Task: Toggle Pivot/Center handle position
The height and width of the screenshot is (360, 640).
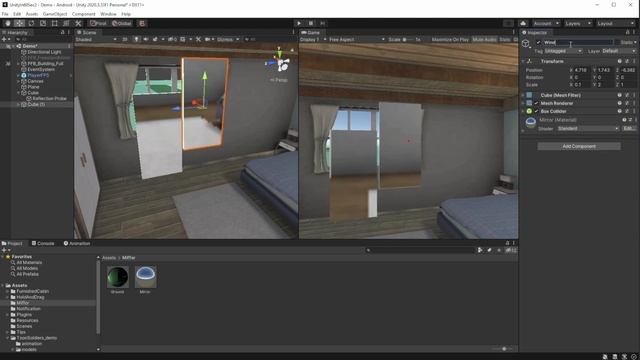Action: pos(98,23)
